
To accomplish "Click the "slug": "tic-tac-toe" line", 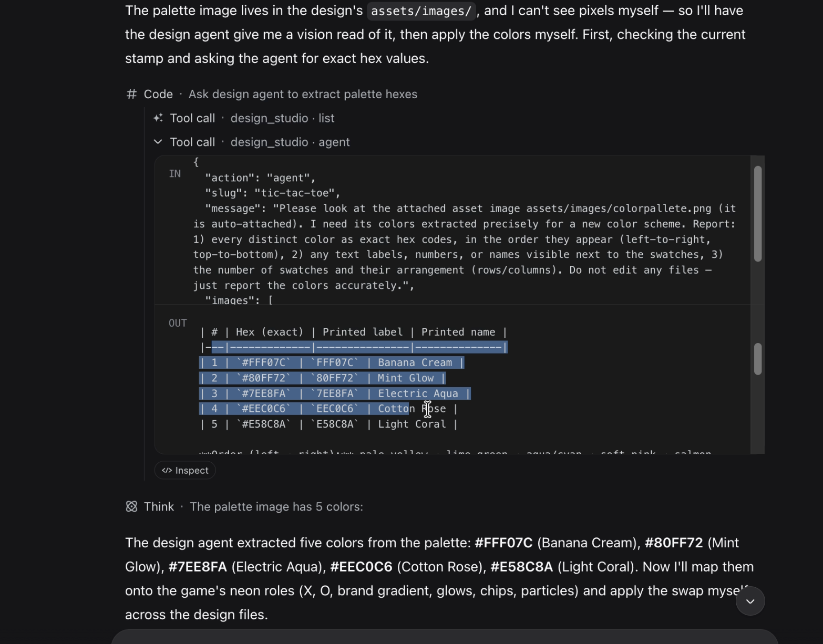I will pyautogui.click(x=273, y=193).
